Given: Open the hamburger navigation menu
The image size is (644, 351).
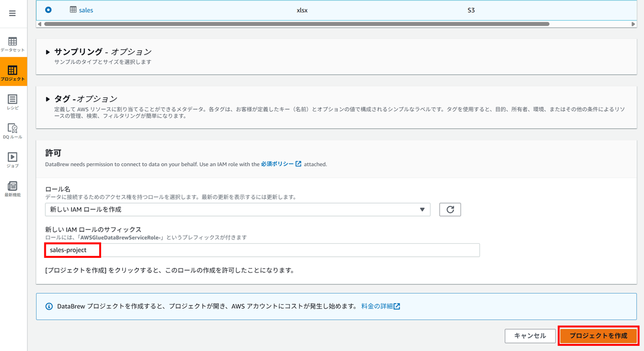Looking at the screenshot, I should 13,14.
